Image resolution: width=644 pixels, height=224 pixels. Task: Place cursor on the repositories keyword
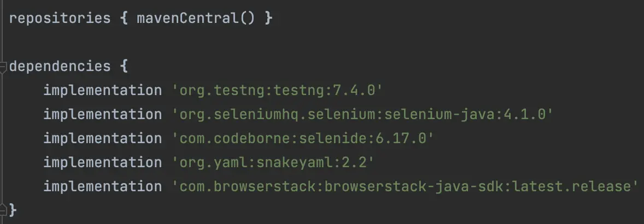coord(60,18)
